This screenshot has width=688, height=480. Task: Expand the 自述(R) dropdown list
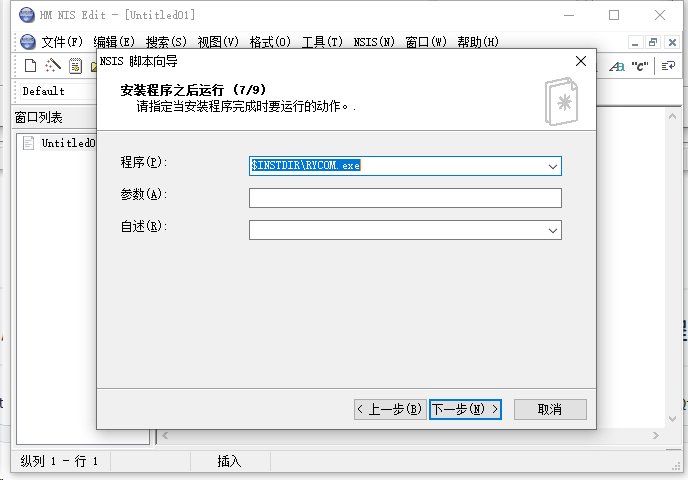click(x=552, y=230)
